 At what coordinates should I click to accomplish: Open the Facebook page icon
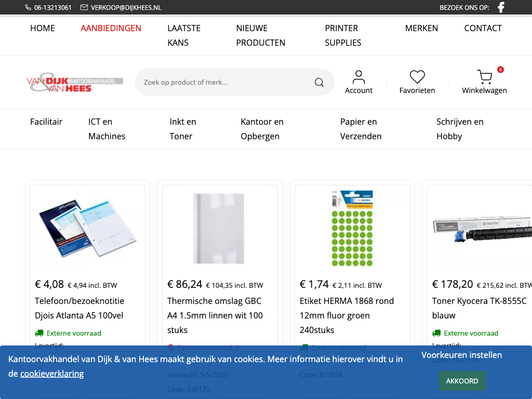(x=501, y=7)
